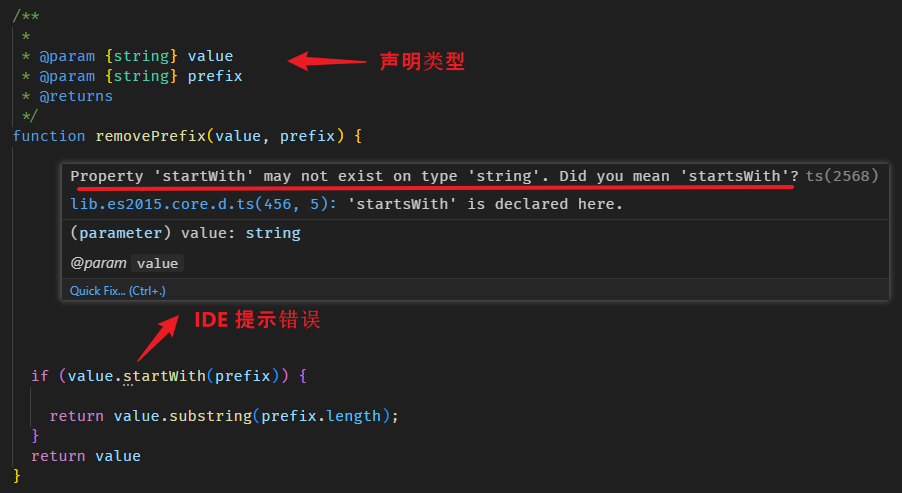The image size is (902, 493).
Task: Click the startWith method call in code
Action: [x=164, y=376]
